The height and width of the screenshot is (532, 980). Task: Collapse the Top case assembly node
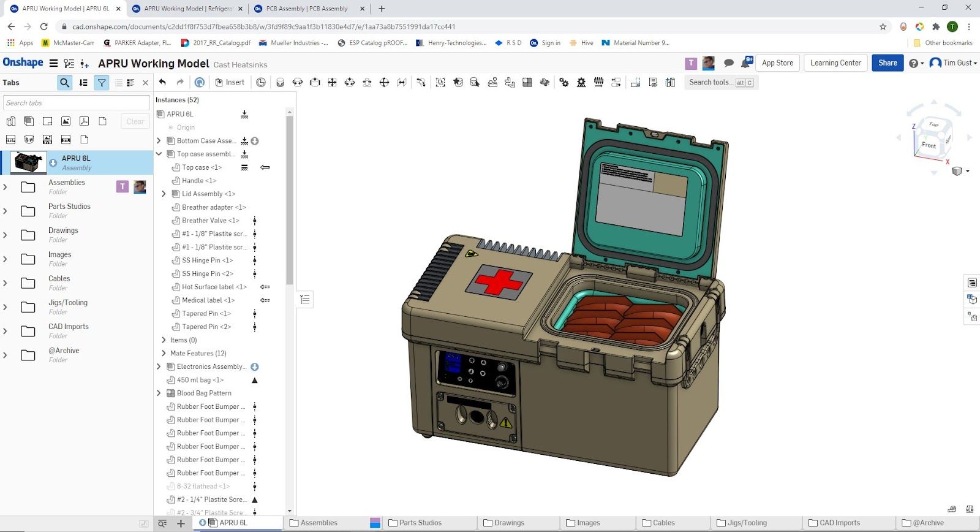[x=159, y=154]
